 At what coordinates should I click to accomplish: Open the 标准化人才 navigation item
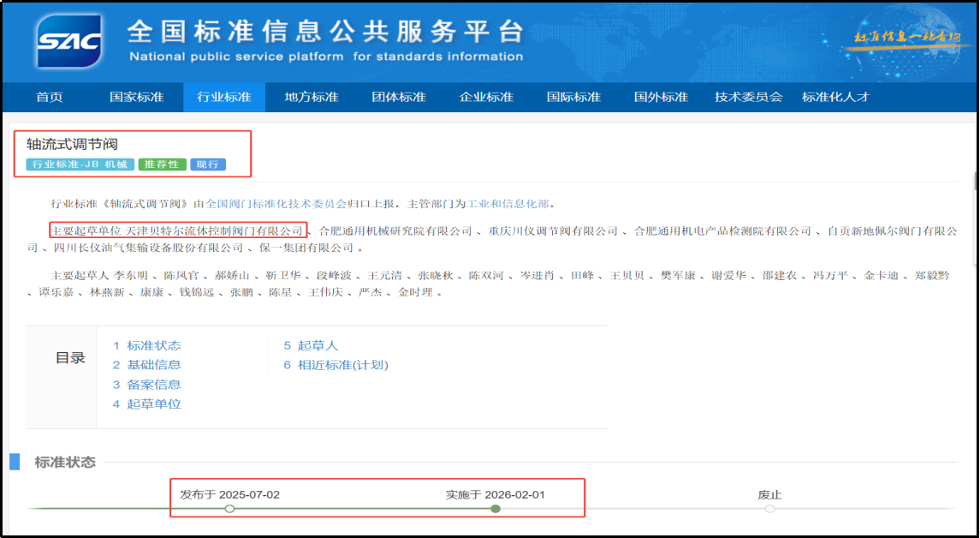[x=835, y=97]
